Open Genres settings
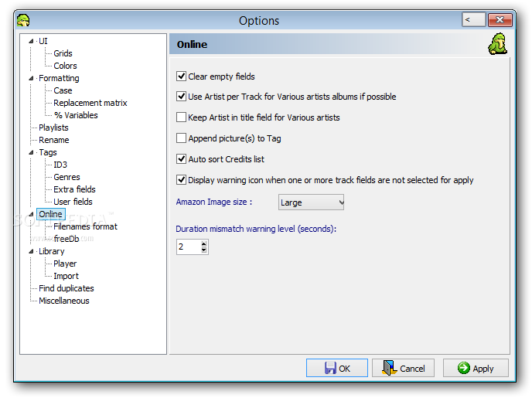The width and height of the screenshot is (532, 398). pos(66,177)
